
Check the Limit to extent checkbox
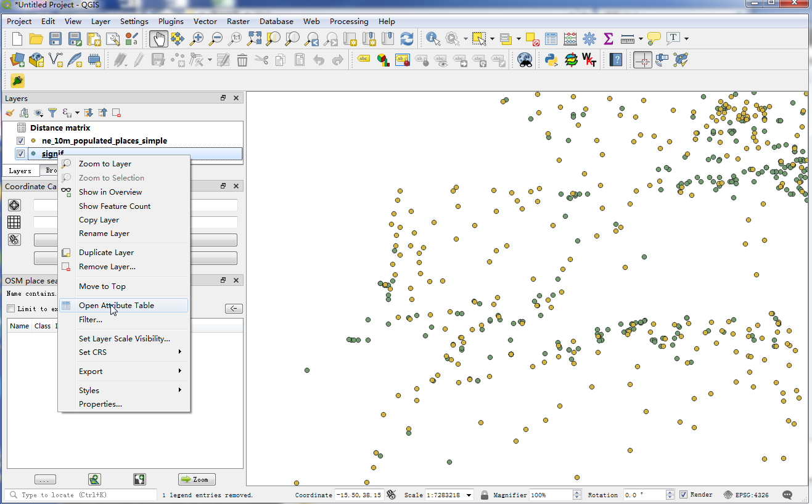pos(10,309)
